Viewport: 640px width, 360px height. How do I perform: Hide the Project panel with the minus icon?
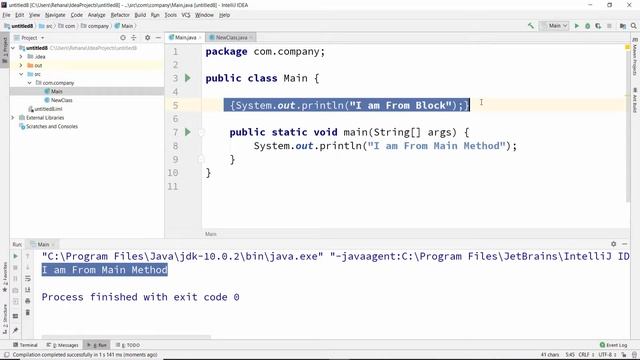(x=158, y=38)
